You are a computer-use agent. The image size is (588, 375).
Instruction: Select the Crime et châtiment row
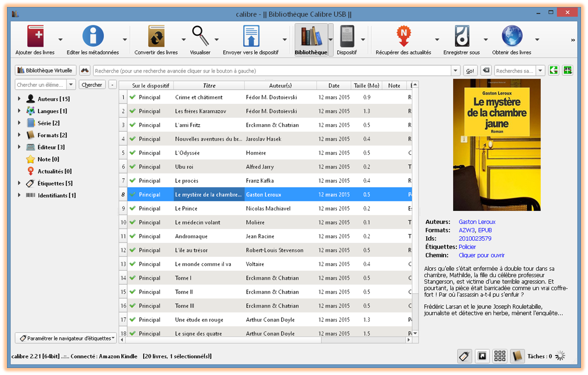[x=265, y=97]
